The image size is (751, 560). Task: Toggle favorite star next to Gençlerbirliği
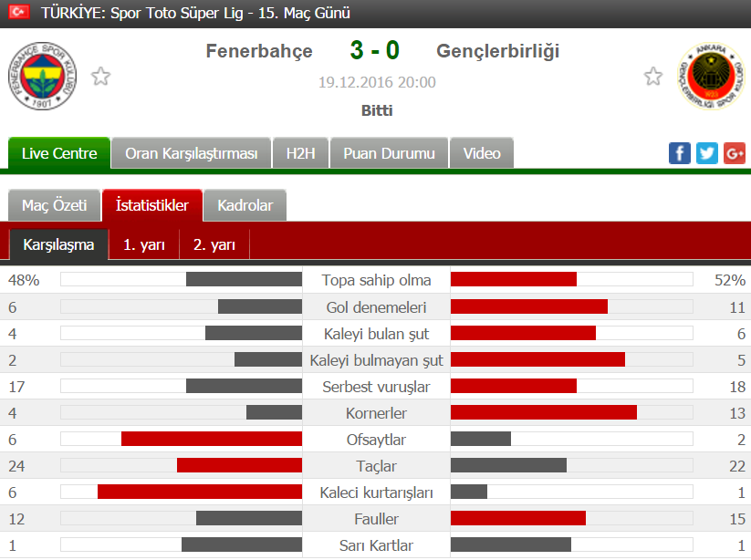pyautogui.click(x=652, y=76)
